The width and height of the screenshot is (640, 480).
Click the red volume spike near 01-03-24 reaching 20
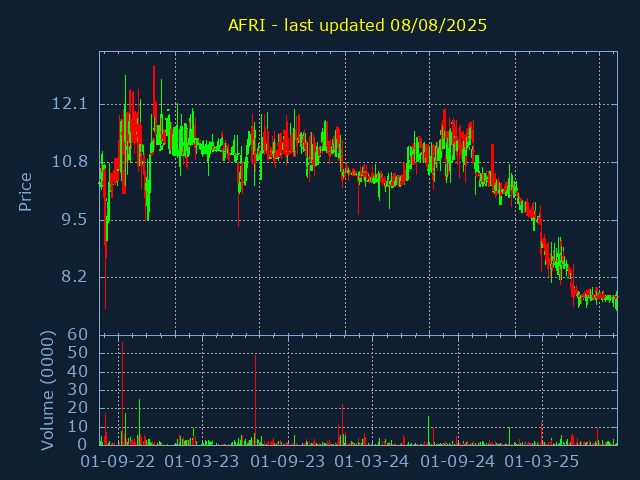click(x=342, y=424)
